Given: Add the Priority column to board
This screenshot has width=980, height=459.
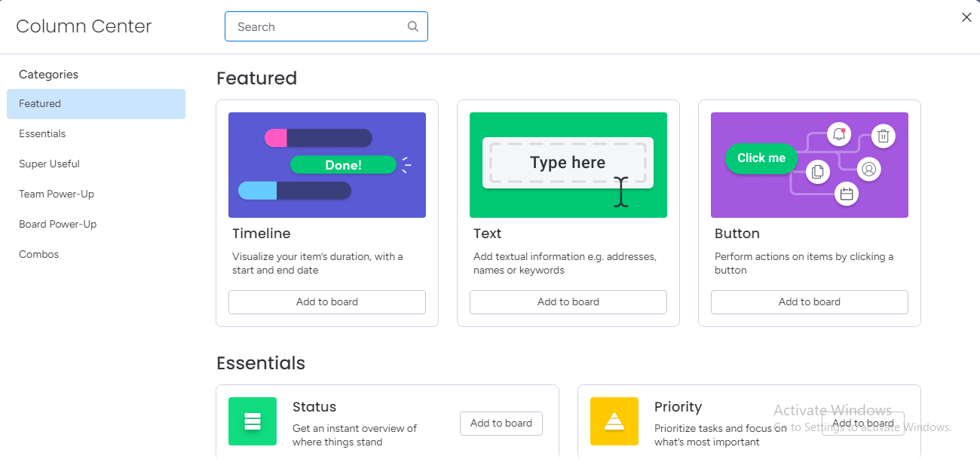Looking at the screenshot, I should [863, 424].
